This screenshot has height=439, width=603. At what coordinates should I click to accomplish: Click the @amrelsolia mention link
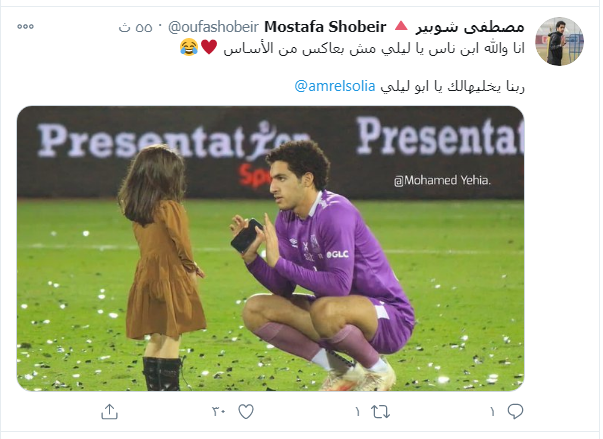coord(335,86)
